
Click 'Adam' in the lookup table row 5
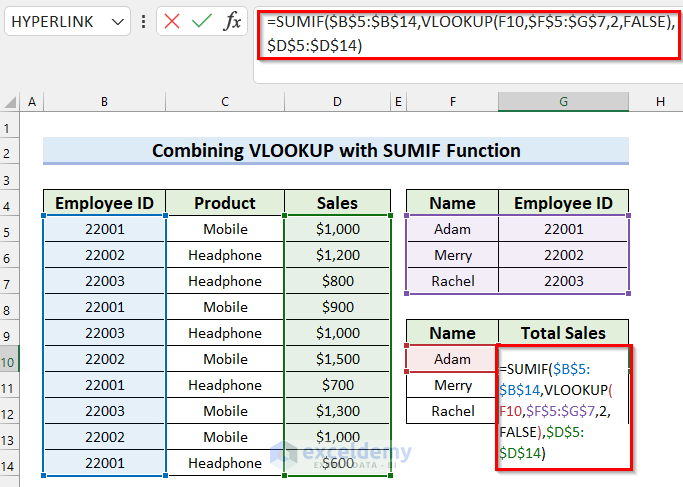click(453, 229)
